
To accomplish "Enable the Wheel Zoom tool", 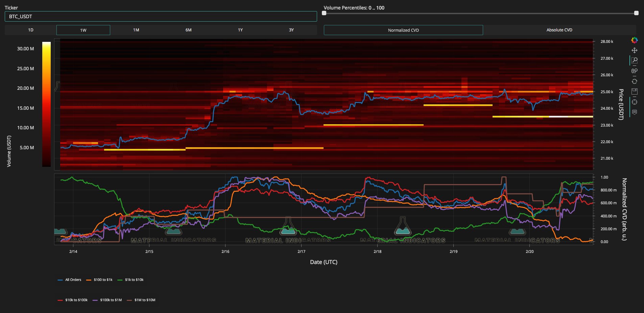I will 635,71.
